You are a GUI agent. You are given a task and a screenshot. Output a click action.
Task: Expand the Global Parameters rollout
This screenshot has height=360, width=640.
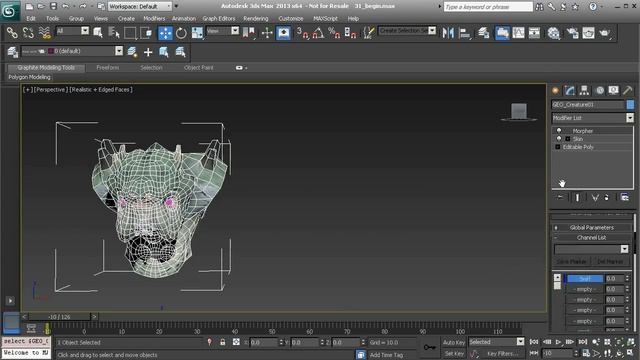591,227
